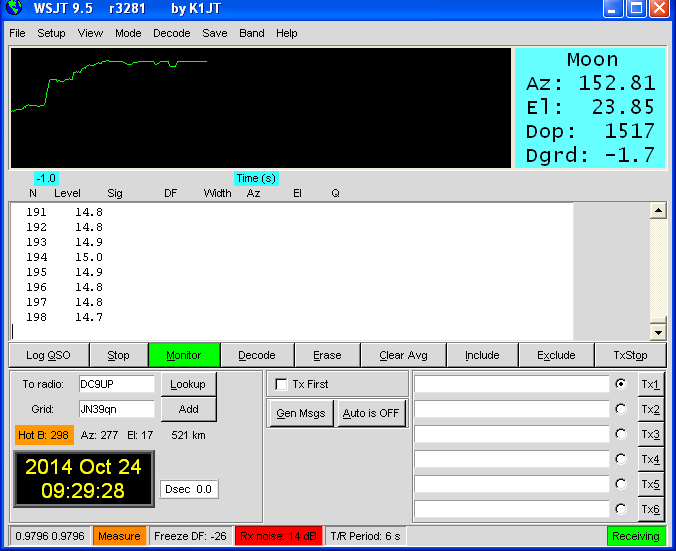The image size is (676, 551).
Task: Click the Decode button
Action: tap(257, 355)
